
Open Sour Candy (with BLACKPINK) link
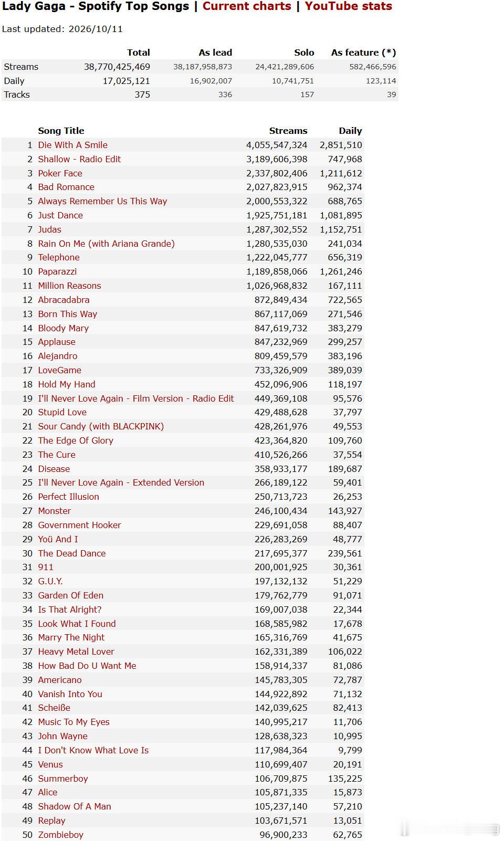click(x=101, y=426)
